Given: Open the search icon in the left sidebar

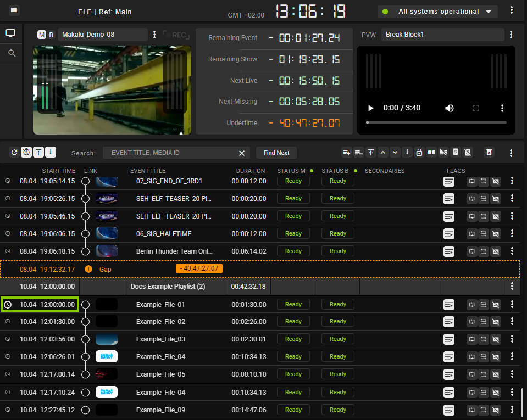Looking at the screenshot, I should [x=10, y=53].
